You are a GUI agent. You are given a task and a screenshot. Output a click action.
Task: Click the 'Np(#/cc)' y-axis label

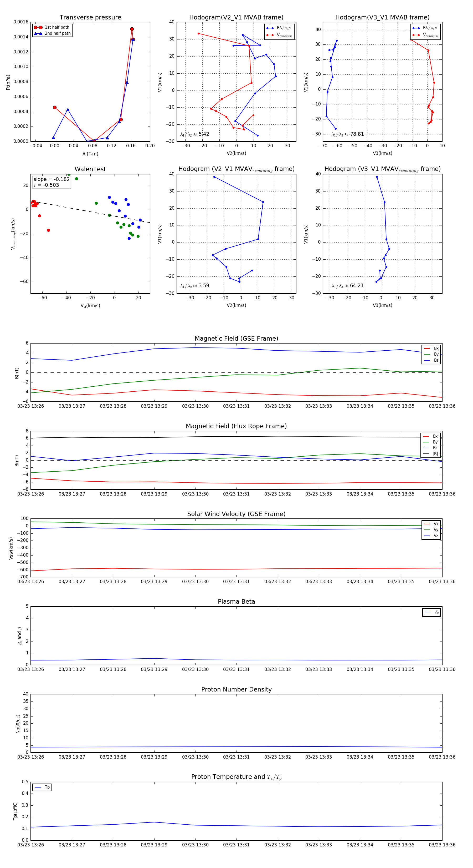[x=18, y=724]
